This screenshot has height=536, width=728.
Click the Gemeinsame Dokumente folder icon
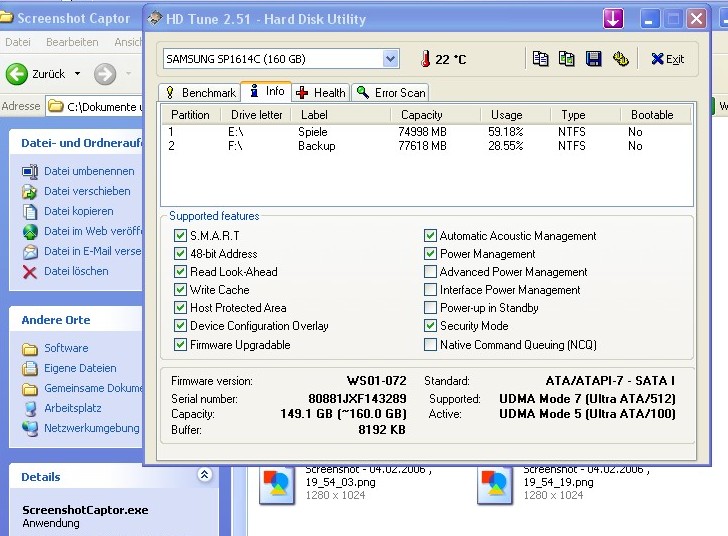30,389
